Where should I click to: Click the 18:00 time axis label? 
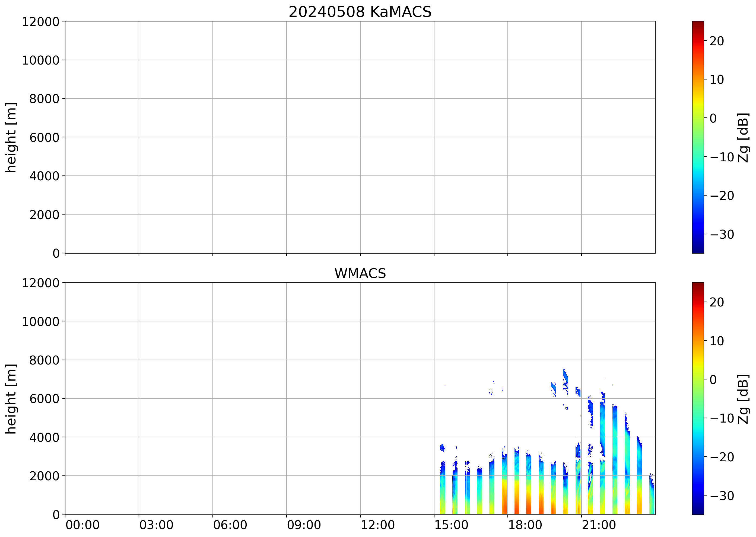point(525,525)
